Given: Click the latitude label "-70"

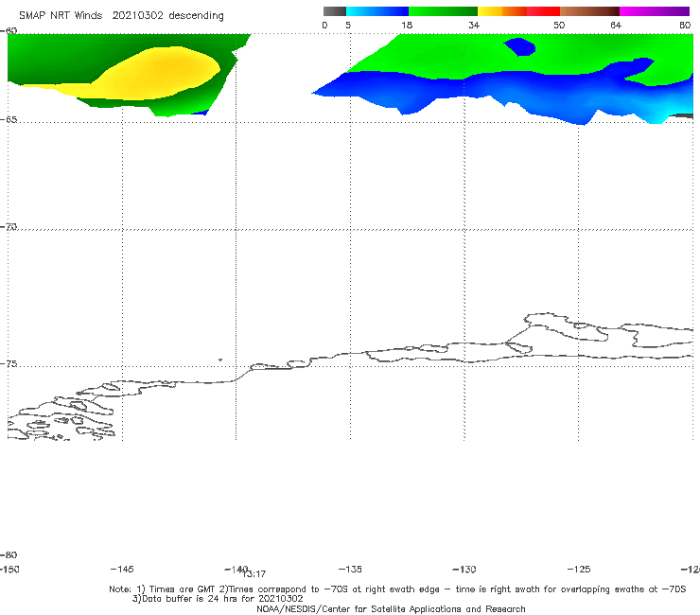Looking at the screenshot, I should tap(9, 227).
